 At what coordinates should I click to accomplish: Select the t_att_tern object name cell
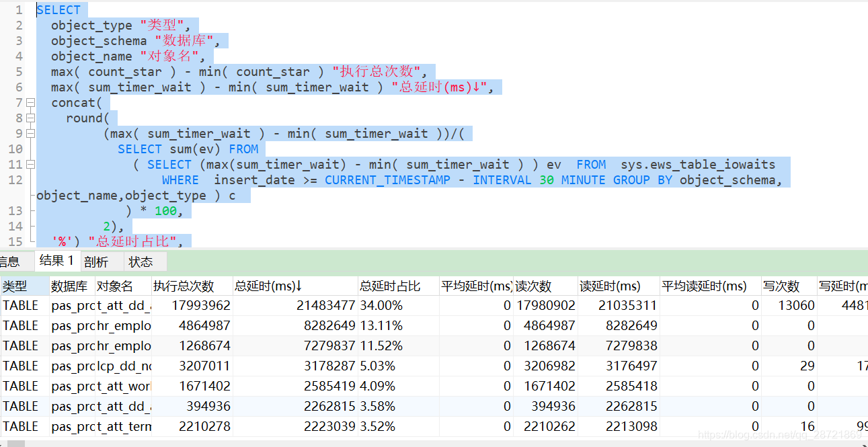[123, 426]
